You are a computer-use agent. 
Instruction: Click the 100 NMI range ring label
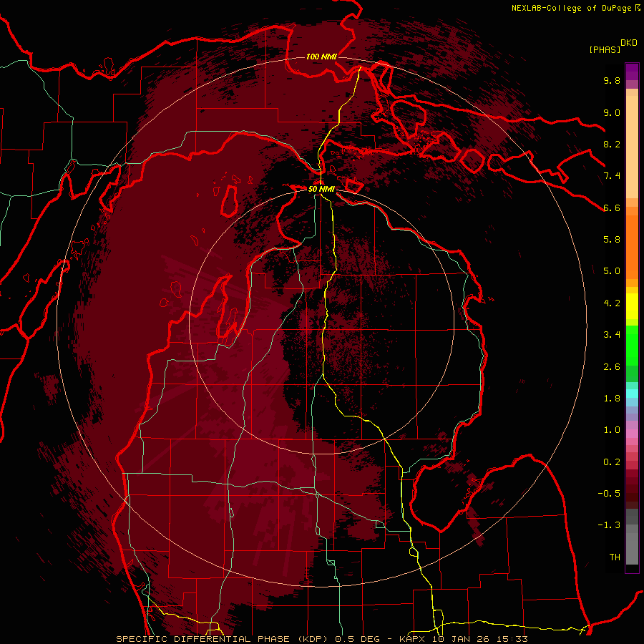pos(321,57)
